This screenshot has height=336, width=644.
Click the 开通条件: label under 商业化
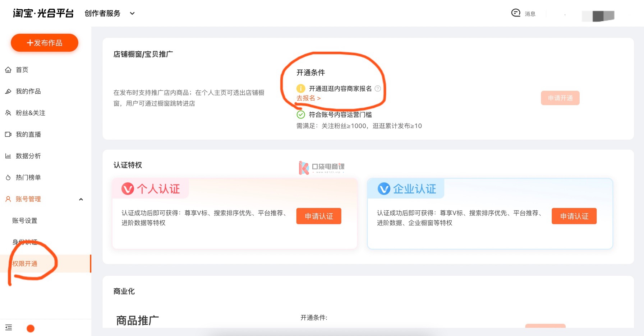click(x=314, y=318)
